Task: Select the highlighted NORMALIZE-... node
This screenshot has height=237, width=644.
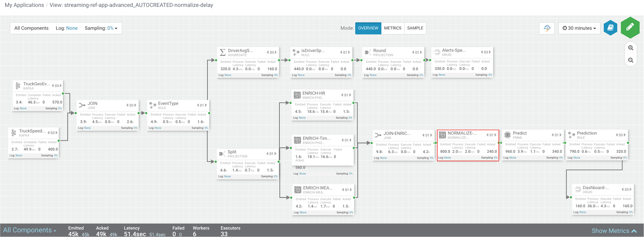Action: coord(468,145)
